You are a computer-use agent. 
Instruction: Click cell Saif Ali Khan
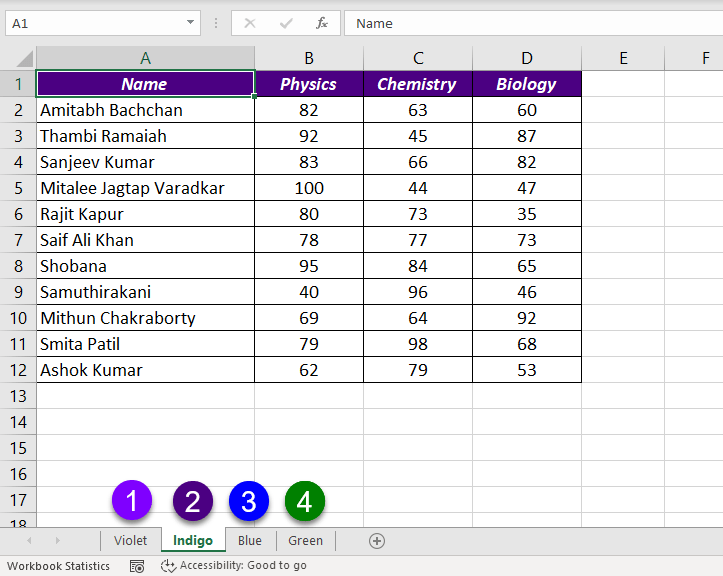[x=145, y=240]
